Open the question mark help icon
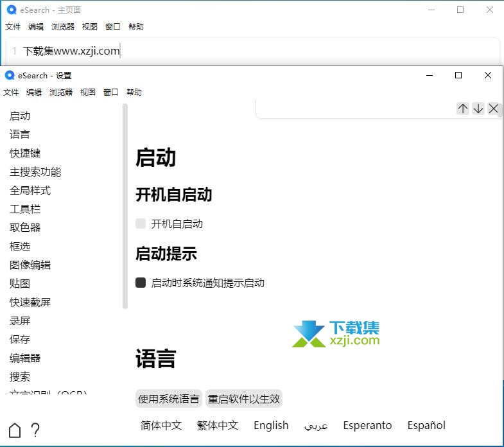Screen dimensions: 504x447 coord(35,430)
